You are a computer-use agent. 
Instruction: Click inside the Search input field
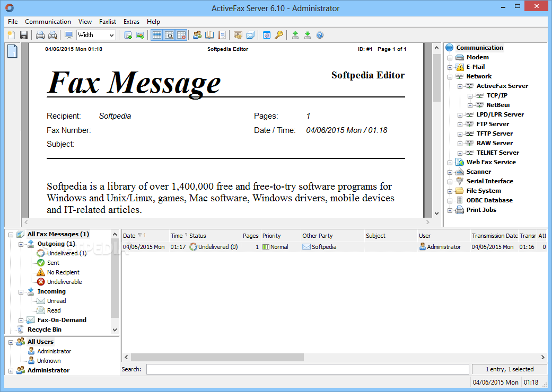[x=306, y=369]
